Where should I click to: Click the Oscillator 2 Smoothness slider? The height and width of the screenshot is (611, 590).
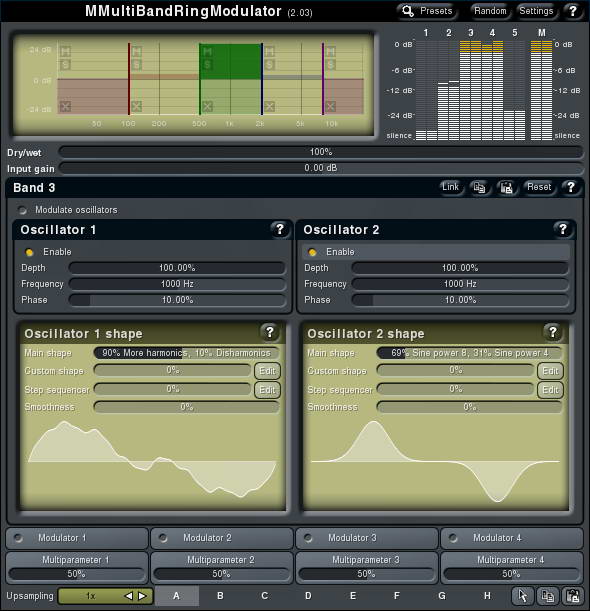click(x=469, y=407)
